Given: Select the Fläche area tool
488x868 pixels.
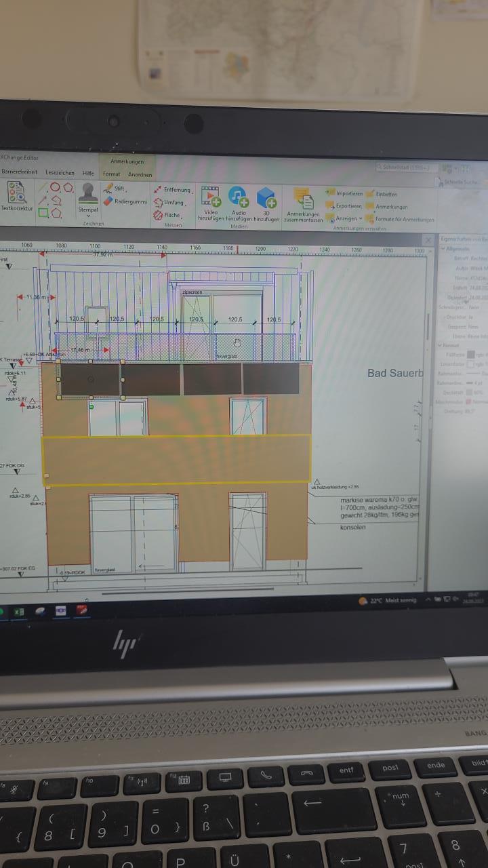Looking at the screenshot, I should (167, 215).
